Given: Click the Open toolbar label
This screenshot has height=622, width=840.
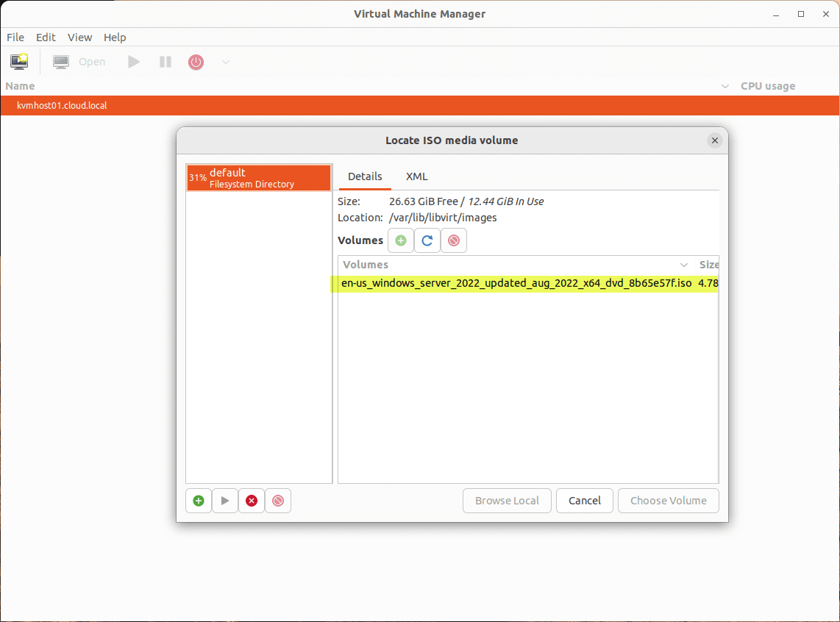Looking at the screenshot, I should coord(92,62).
